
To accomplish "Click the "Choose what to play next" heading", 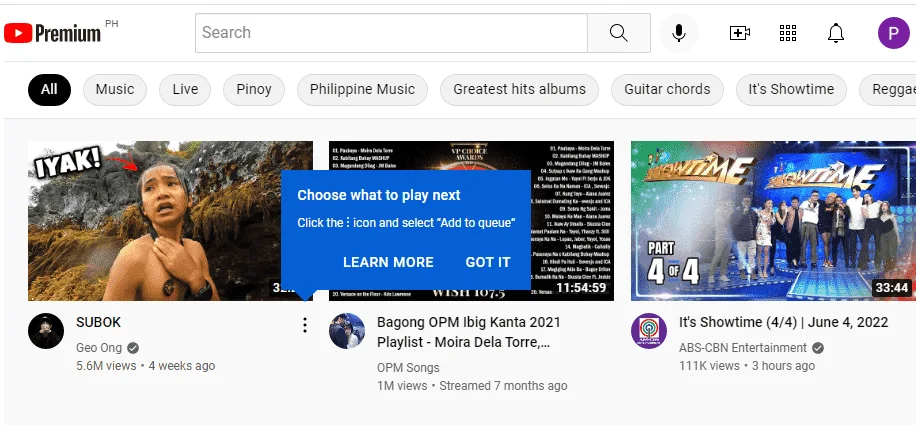I will point(379,195).
